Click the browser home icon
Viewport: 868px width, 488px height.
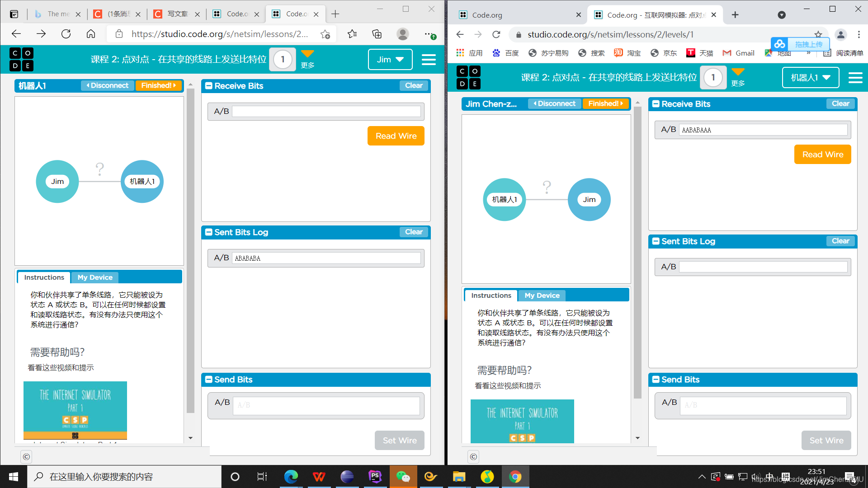(91, 34)
